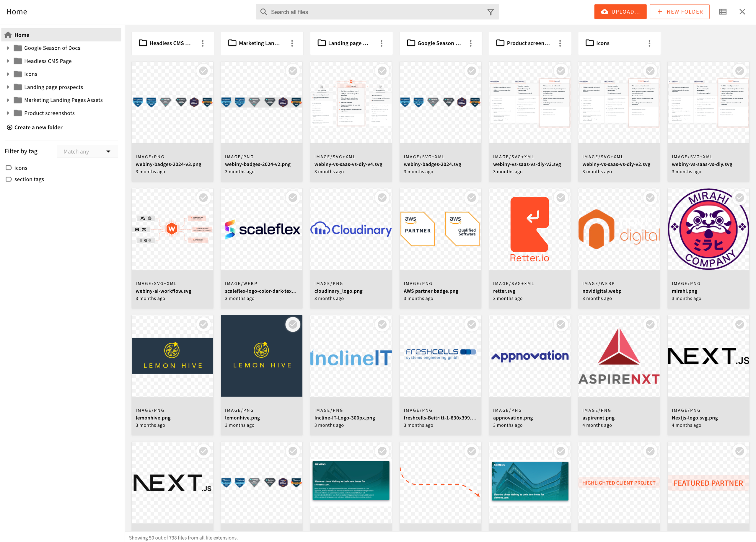This screenshot has height=542, width=756.
Task: Expand Landing page prospects tree folder
Action: [8, 87]
